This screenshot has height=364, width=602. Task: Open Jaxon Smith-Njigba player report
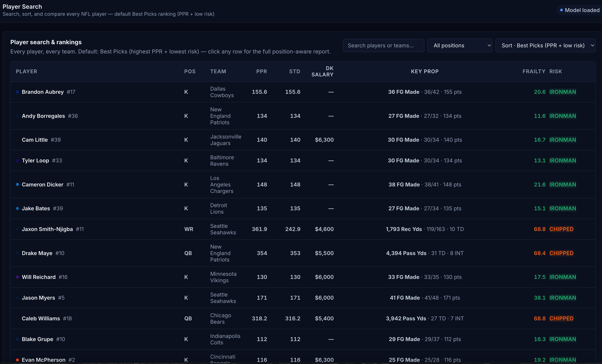click(303, 229)
